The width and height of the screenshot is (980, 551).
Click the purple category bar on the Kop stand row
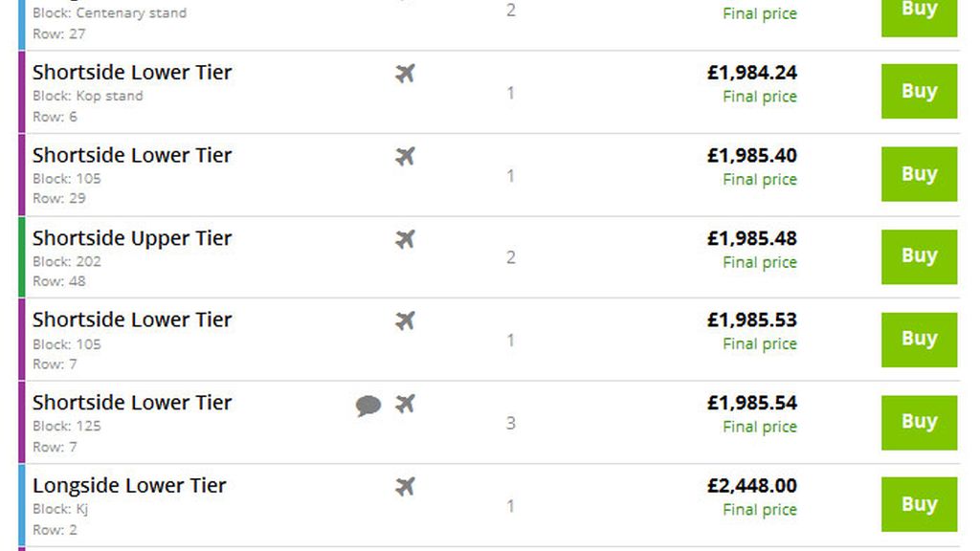pos(22,92)
